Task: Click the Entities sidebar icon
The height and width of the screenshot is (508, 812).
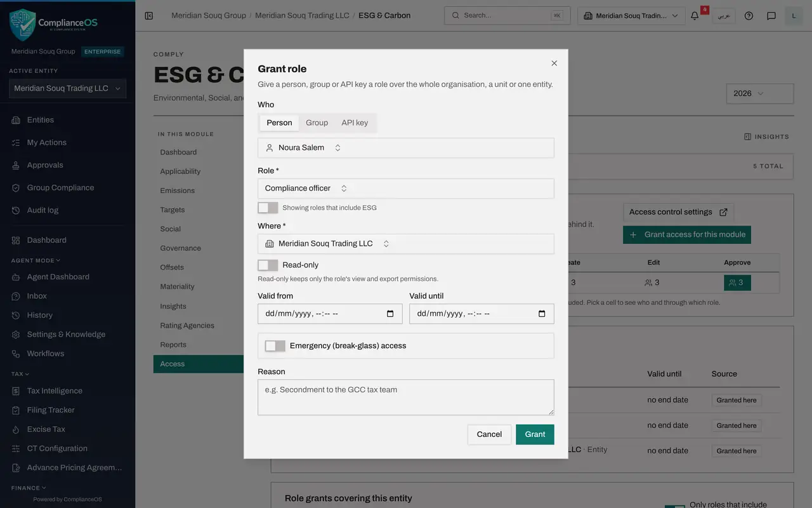Action: point(16,120)
